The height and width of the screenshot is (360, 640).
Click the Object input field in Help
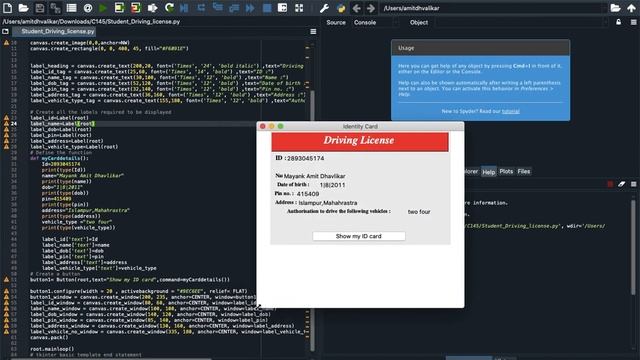pyautogui.click(x=521, y=22)
